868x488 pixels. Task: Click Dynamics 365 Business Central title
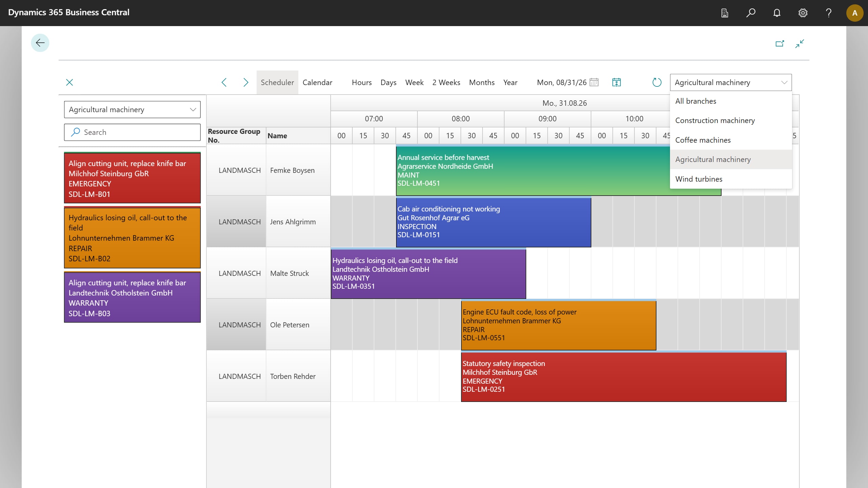(69, 13)
